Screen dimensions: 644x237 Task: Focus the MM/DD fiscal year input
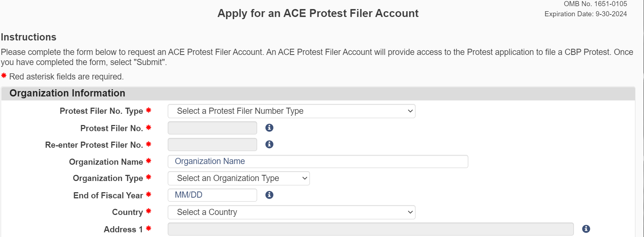click(212, 195)
